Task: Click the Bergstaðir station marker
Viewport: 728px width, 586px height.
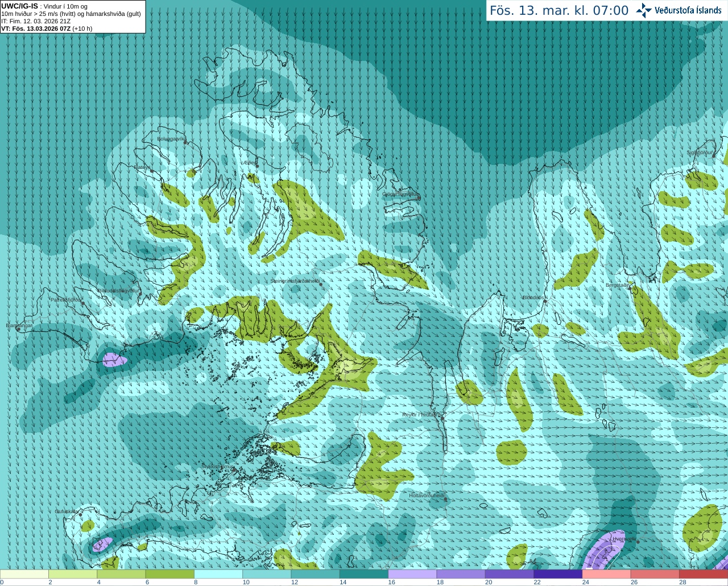Action: click(x=630, y=288)
